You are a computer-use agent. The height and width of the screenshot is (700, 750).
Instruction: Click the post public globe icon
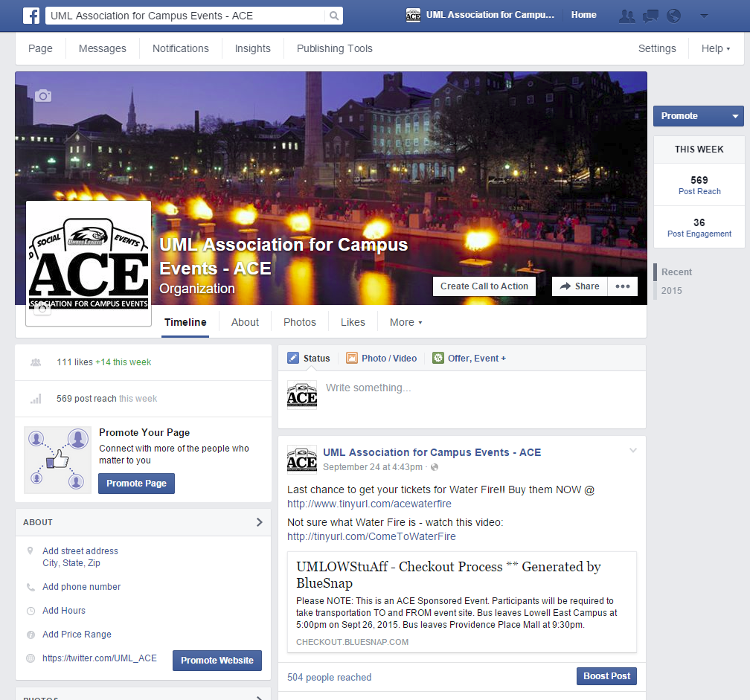point(435,467)
